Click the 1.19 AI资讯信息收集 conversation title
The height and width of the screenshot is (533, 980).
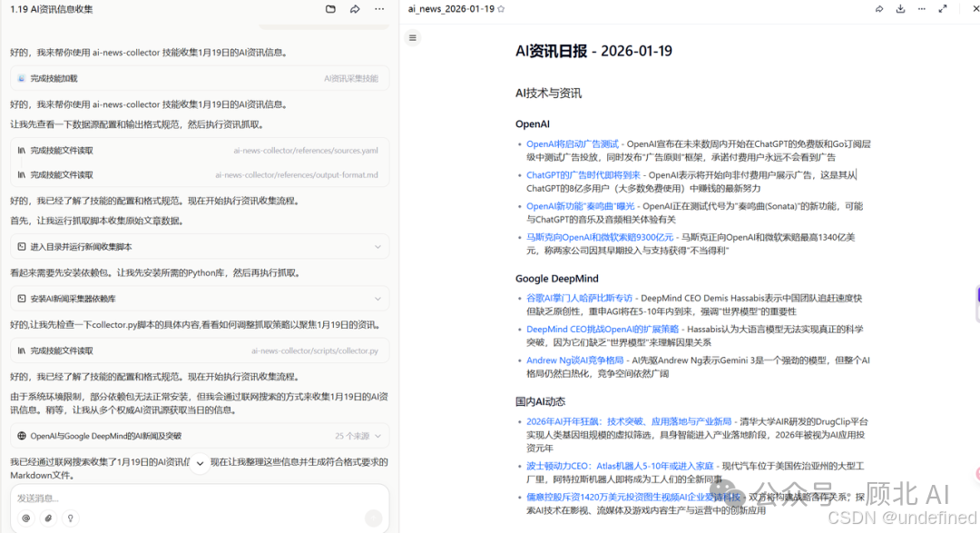pyautogui.click(x=51, y=9)
